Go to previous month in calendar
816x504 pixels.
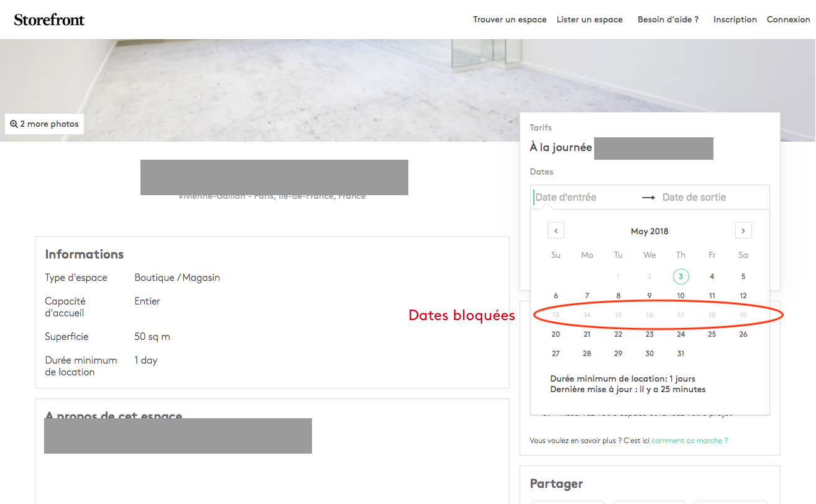coord(556,231)
